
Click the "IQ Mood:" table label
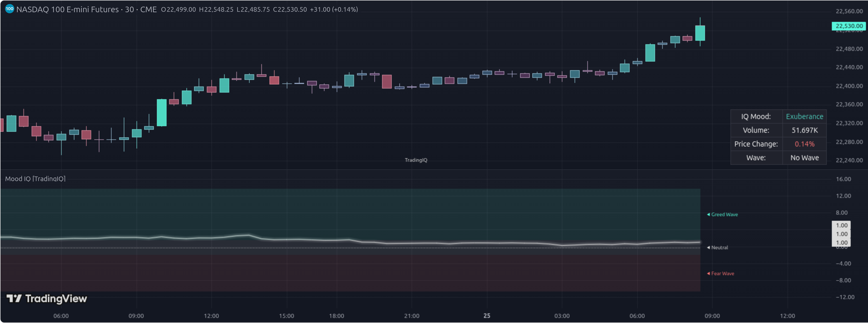(x=756, y=116)
